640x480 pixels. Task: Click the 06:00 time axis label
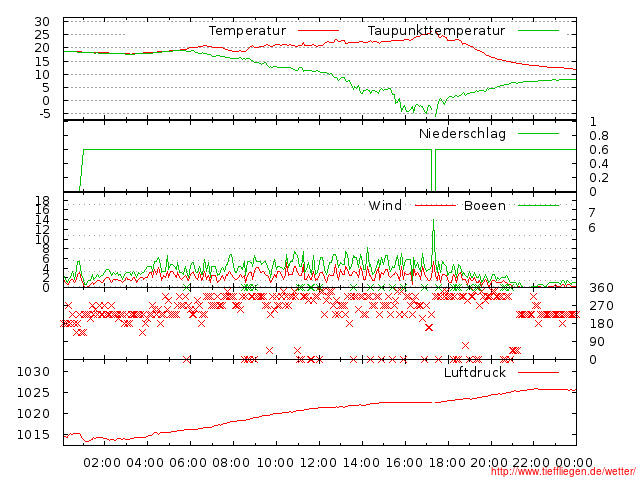pos(188,463)
